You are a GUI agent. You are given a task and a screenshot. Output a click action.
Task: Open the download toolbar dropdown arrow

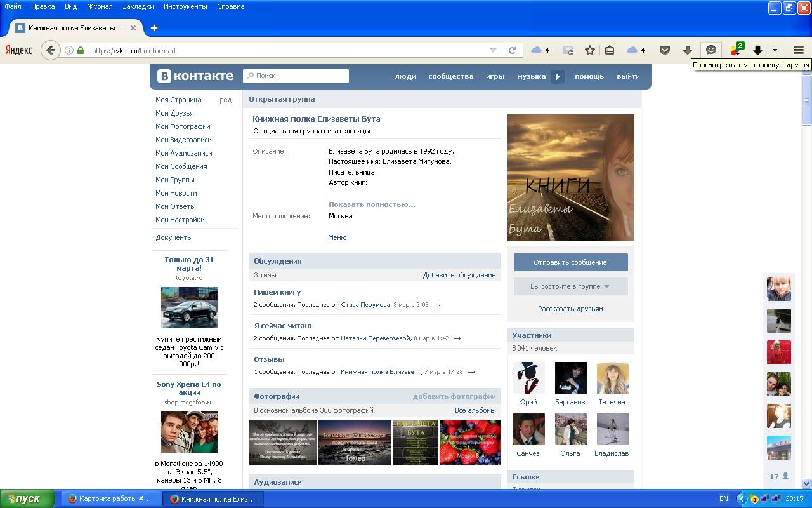(x=775, y=50)
